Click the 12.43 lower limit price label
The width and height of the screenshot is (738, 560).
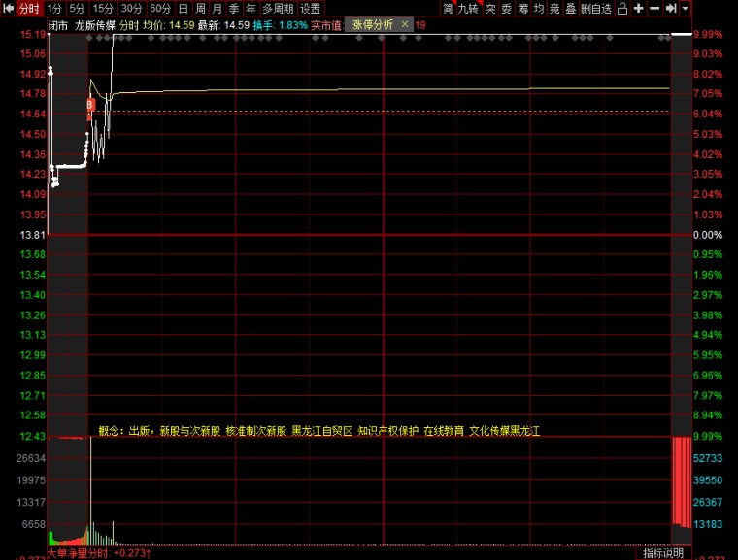[32, 436]
